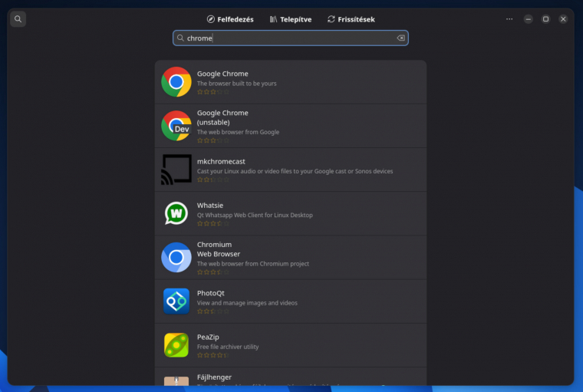This screenshot has width=583, height=392.
Task: Switch to the Telepítve tab
Action: (291, 19)
